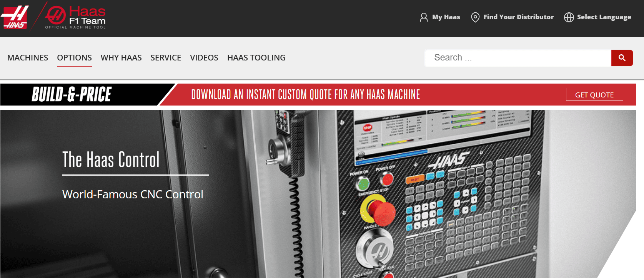This screenshot has width=644, height=280.
Task: Open the Machines menu
Action: click(x=28, y=58)
